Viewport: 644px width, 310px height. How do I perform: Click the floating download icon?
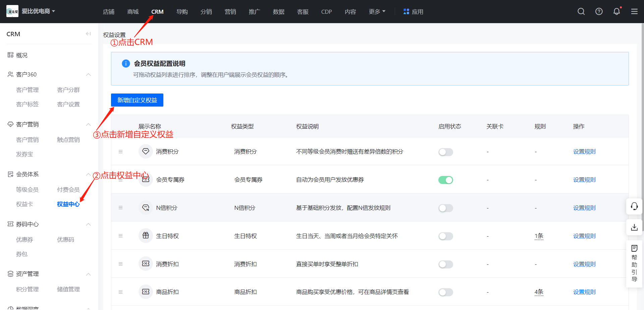[634, 227]
